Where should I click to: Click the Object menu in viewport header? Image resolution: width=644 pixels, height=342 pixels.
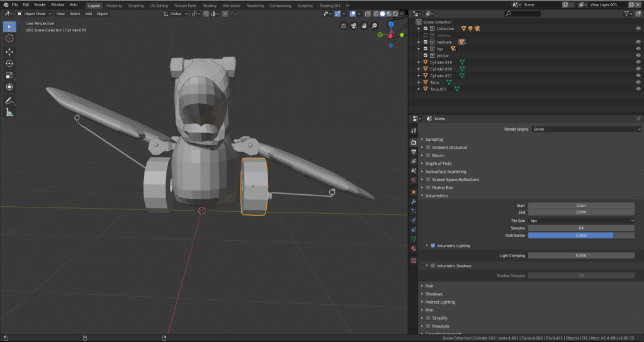click(102, 13)
